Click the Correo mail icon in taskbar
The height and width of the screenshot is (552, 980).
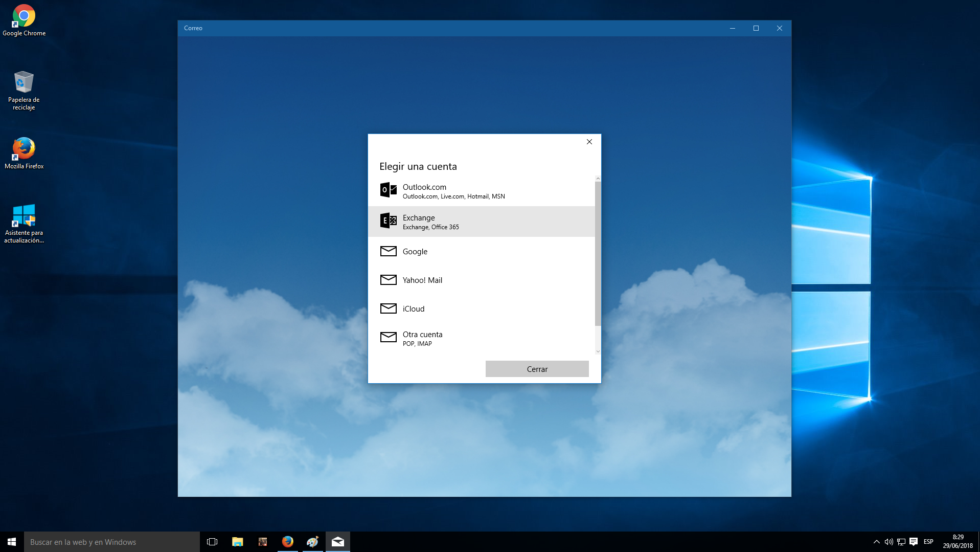[x=338, y=542]
